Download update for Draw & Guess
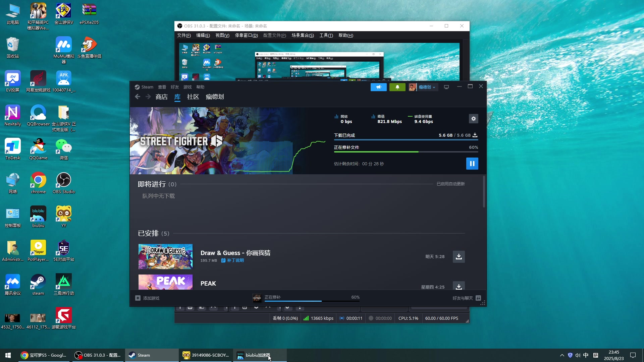Image resolution: width=644 pixels, height=362 pixels. pos(459,257)
